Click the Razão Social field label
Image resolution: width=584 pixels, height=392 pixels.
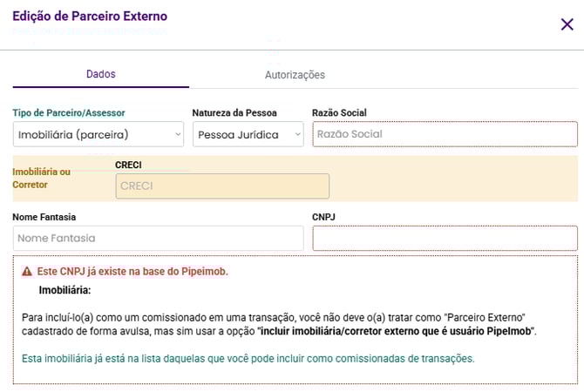click(x=339, y=113)
